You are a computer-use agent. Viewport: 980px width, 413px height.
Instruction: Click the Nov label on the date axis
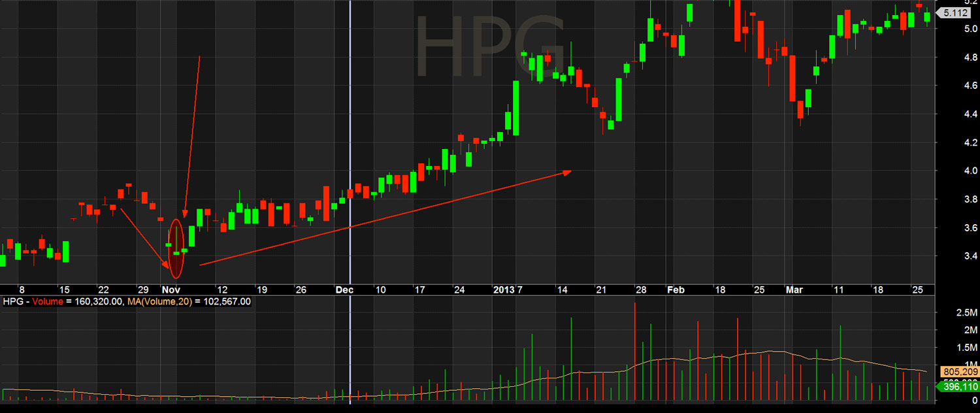[171, 289]
